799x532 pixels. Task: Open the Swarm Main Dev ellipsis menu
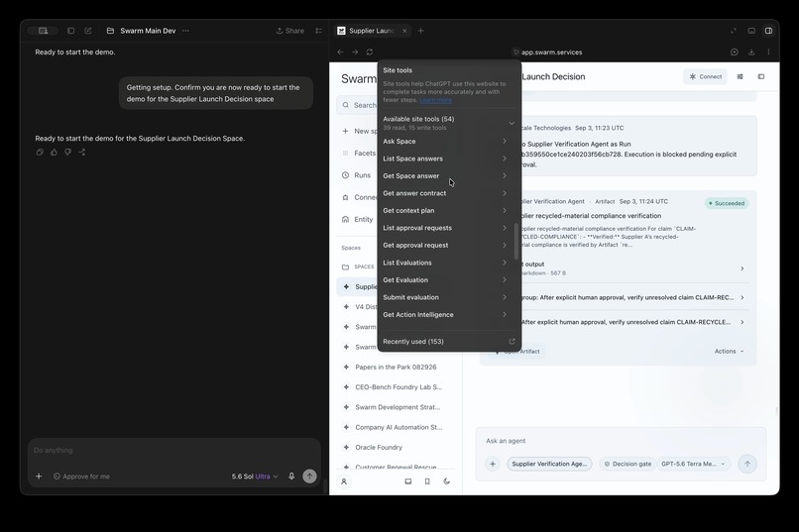[x=186, y=31]
